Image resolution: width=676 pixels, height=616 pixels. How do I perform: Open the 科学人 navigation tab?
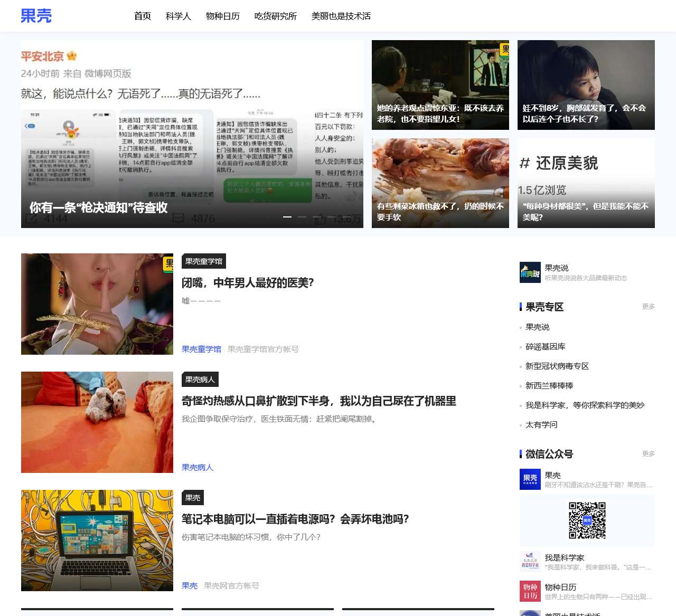[179, 16]
